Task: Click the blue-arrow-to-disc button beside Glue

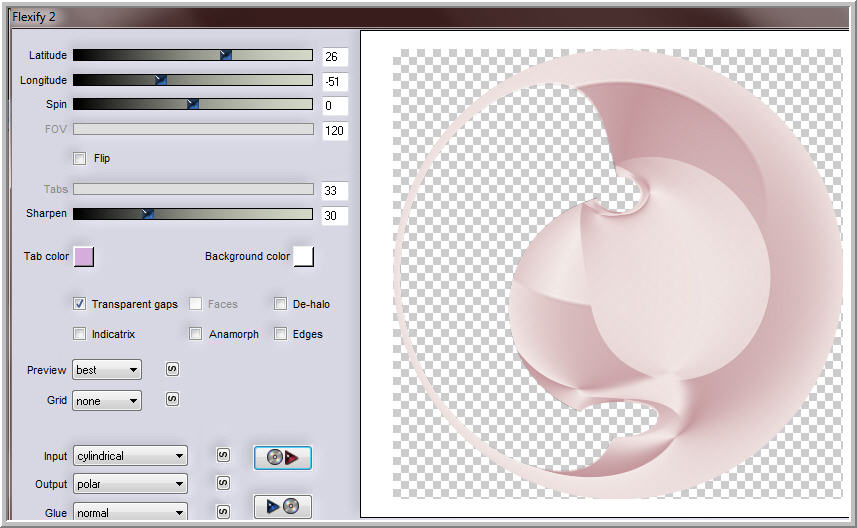Action: click(x=283, y=507)
